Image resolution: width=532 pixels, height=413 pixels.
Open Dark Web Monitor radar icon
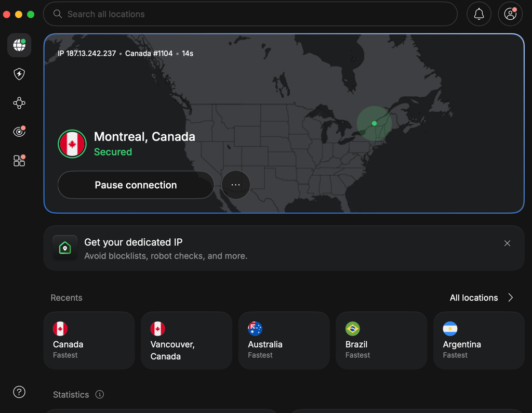19,132
